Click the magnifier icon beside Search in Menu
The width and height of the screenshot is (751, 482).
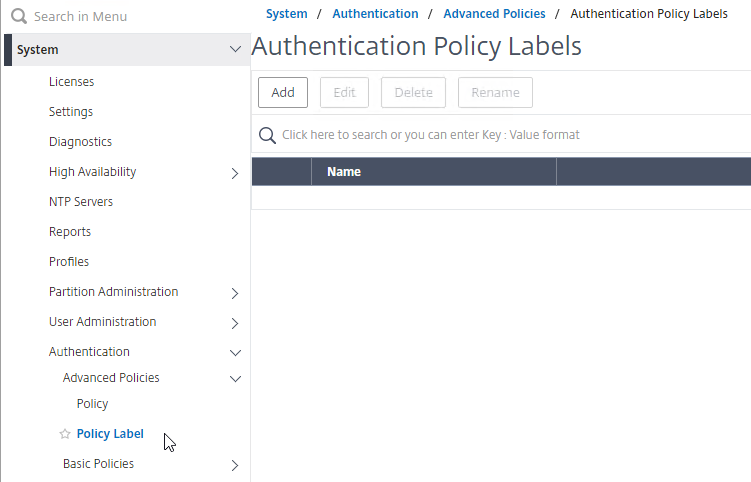[19, 16]
